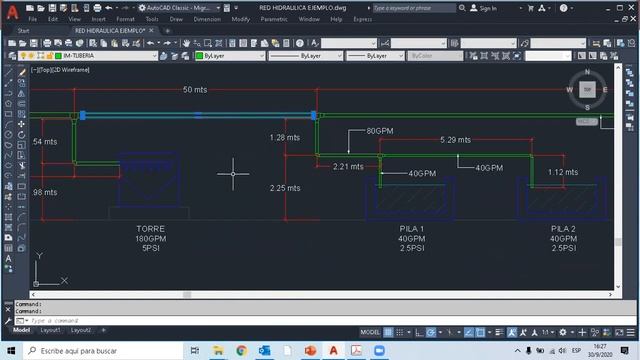
Task: Toggle snap mode dots icon in the status bar
Action: pyautogui.click(x=400, y=333)
